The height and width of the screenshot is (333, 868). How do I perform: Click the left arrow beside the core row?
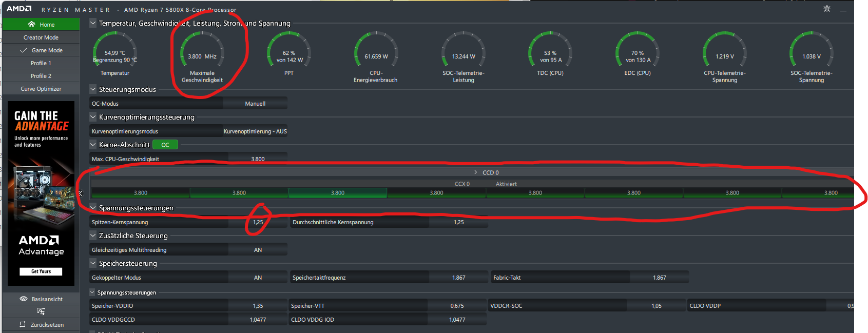(x=81, y=193)
